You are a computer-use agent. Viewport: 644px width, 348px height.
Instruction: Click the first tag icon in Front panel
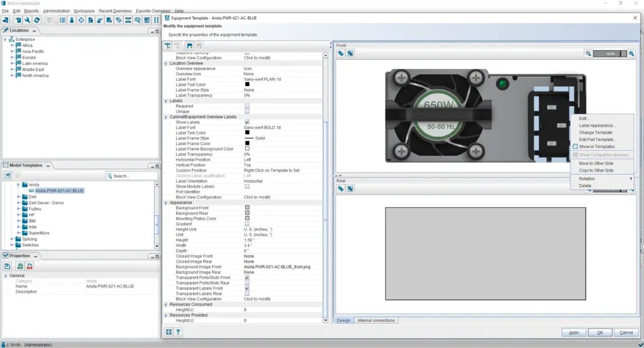pos(341,53)
